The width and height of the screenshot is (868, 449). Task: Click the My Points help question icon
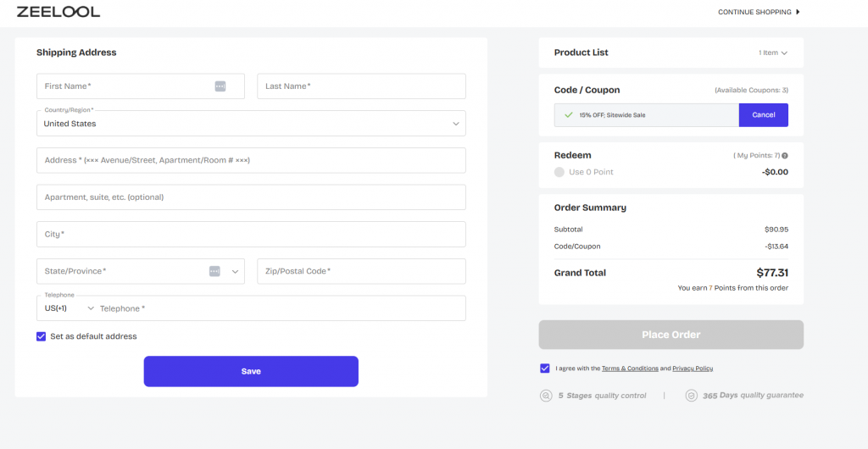tap(785, 156)
